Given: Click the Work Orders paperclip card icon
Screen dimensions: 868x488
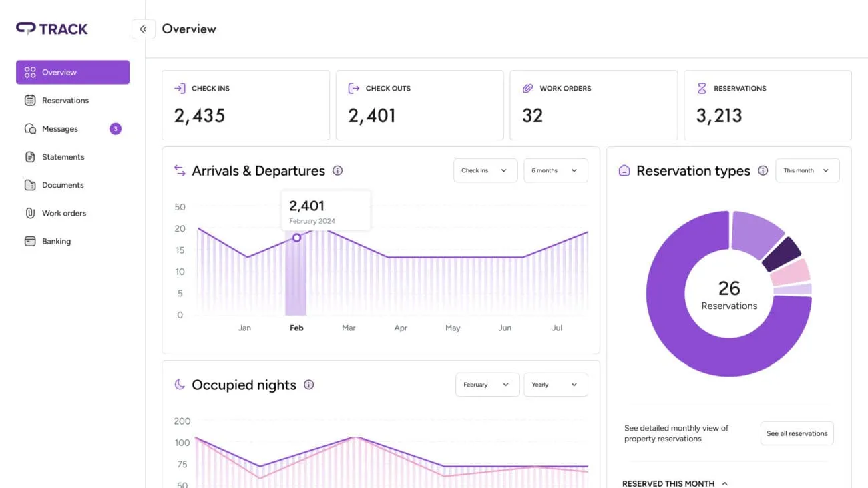Looking at the screenshot, I should point(527,88).
